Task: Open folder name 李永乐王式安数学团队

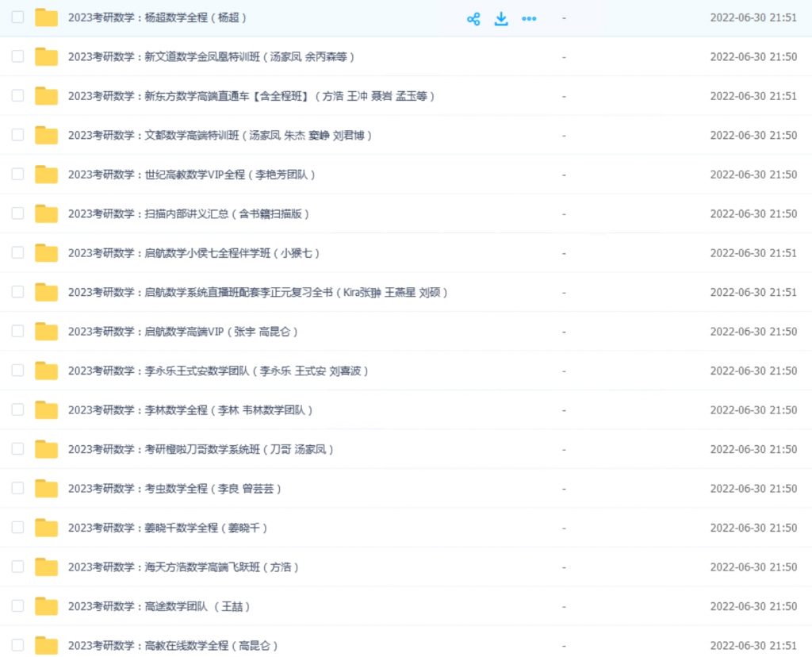Action: (x=219, y=371)
